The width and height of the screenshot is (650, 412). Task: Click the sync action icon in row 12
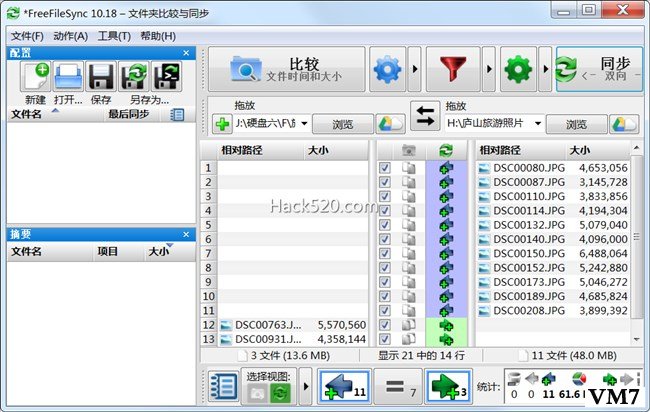446,325
